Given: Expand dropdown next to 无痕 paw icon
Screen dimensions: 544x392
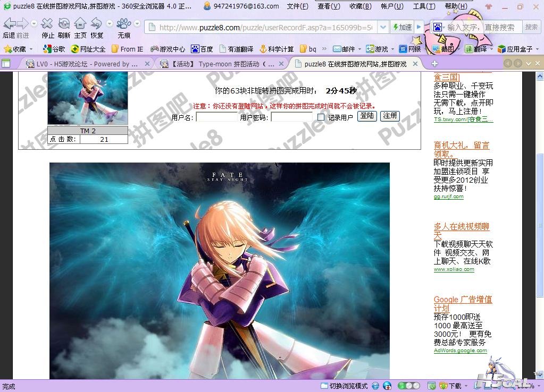Looking at the screenshot, I should (137, 23).
